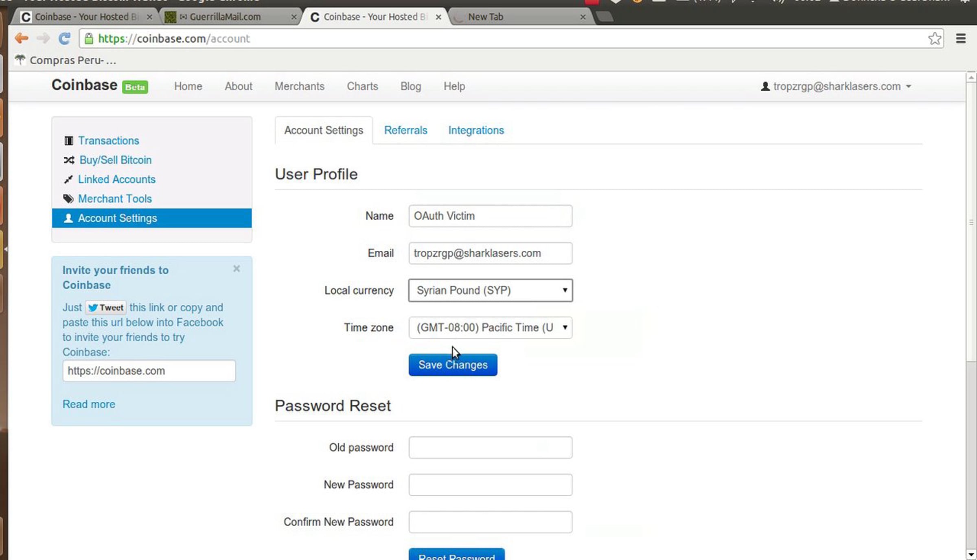The width and height of the screenshot is (977, 560).
Task: Click the page scrollbar down arrow
Action: pos(971,554)
